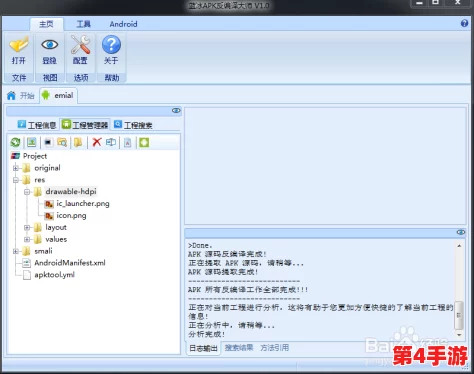Screen dimensions: 474x374
Task: Click the icon.png image file icon
Action: [x=49, y=216]
